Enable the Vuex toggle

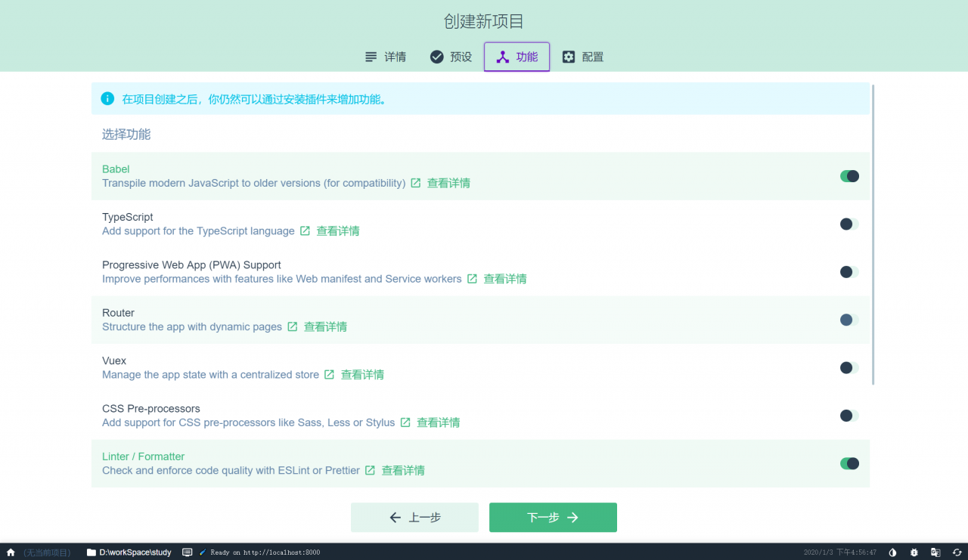tap(849, 367)
